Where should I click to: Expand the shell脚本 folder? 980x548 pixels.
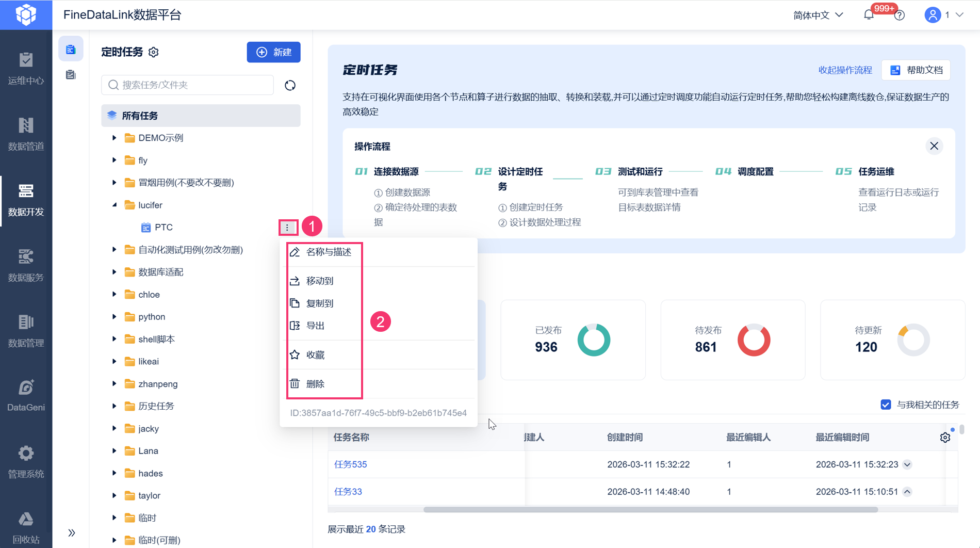[114, 339]
